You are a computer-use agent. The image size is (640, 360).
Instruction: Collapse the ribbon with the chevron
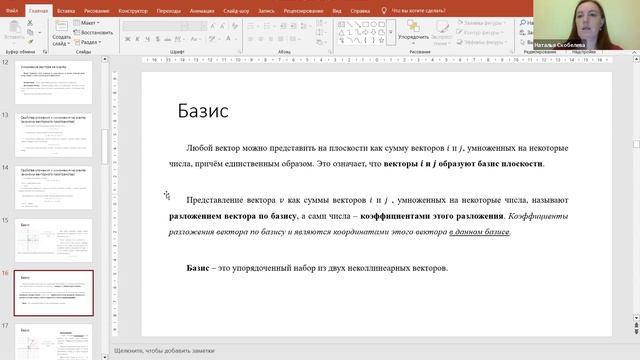(634, 52)
